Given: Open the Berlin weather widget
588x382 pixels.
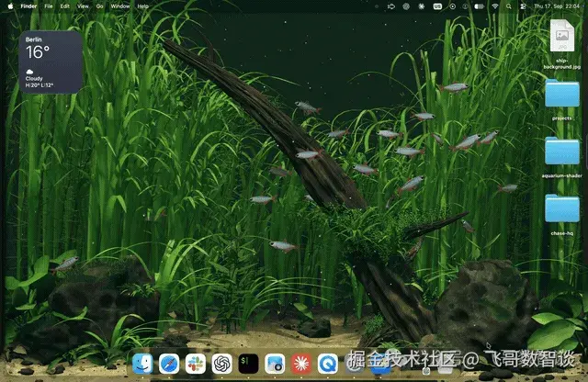Looking at the screenshot, I should click(51, 62).
